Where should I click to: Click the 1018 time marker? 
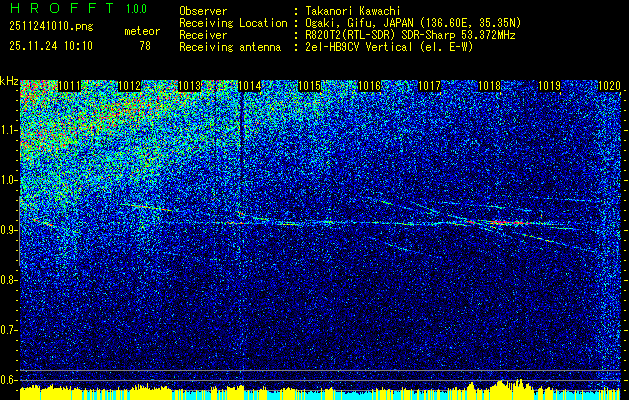click(x=489, y=86)
